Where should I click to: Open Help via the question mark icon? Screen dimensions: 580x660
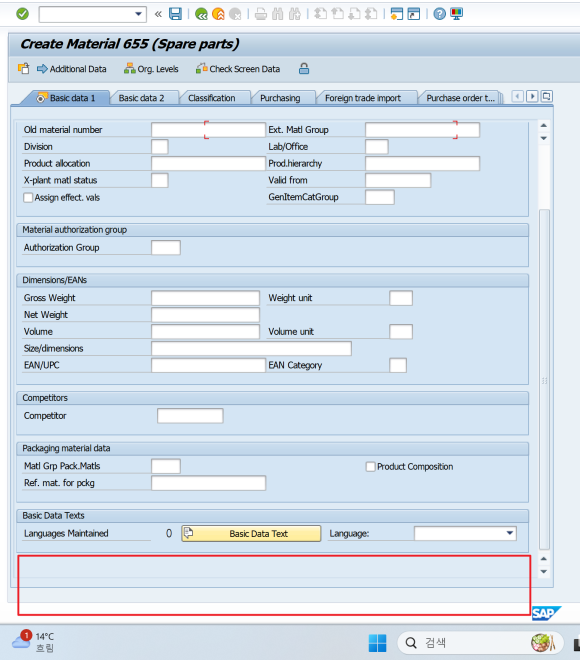[x=439, y=14]
